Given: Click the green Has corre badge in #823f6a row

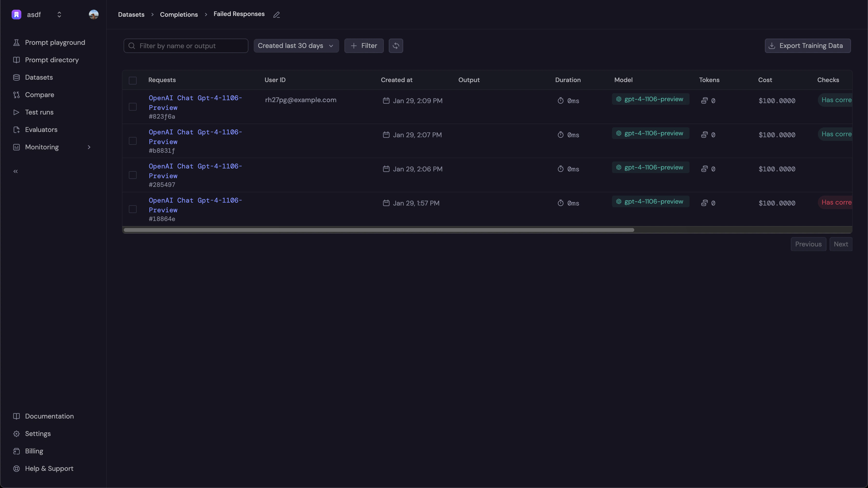Looking at the screenshot, I should [x=835, y=100].
